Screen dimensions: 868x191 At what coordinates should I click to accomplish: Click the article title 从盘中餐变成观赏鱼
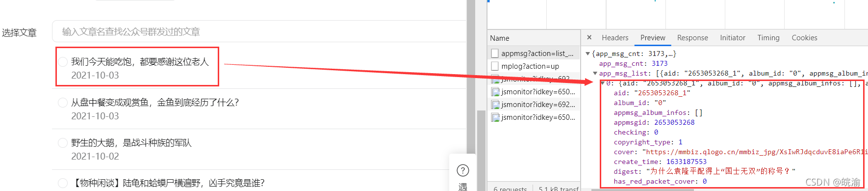click(155, 103)
